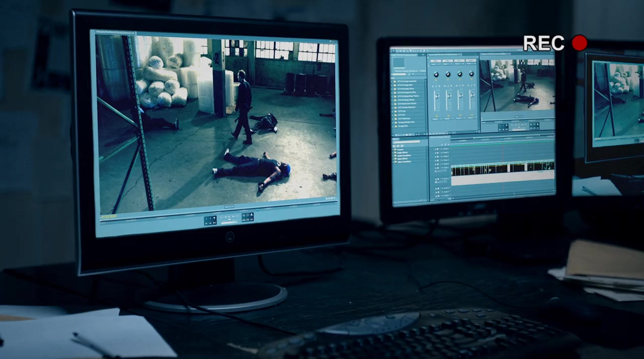644x359 pixels.
Task: Hide the topmost video track with its eye toggle
Action: click(x=436, y=149)
